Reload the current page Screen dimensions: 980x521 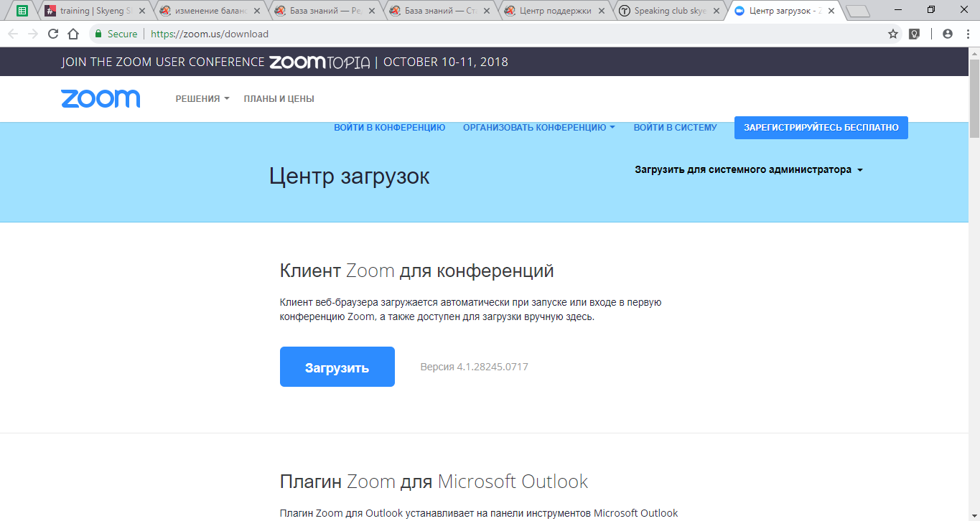(53, 34)
